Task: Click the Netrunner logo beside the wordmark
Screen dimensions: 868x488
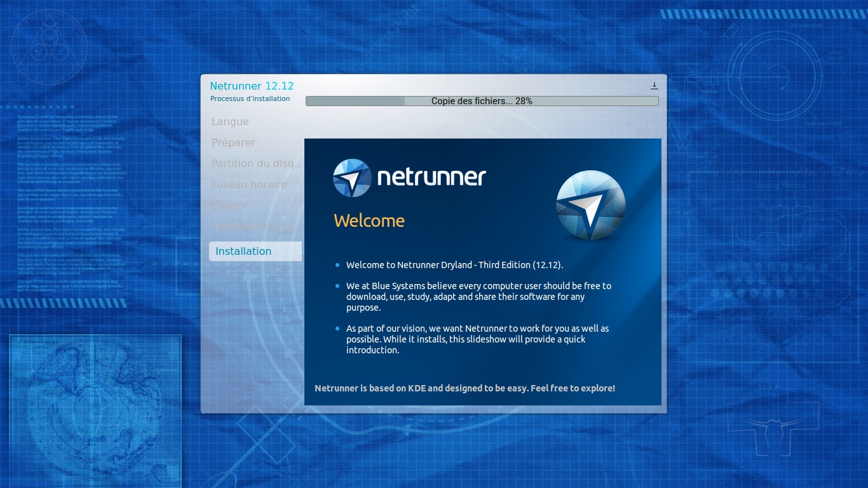Action: (x=352, y=178)
